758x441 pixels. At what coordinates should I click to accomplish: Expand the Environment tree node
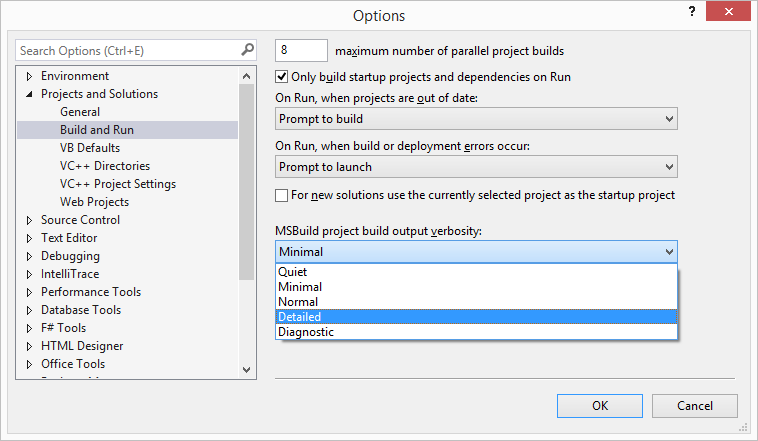point(29,76)
